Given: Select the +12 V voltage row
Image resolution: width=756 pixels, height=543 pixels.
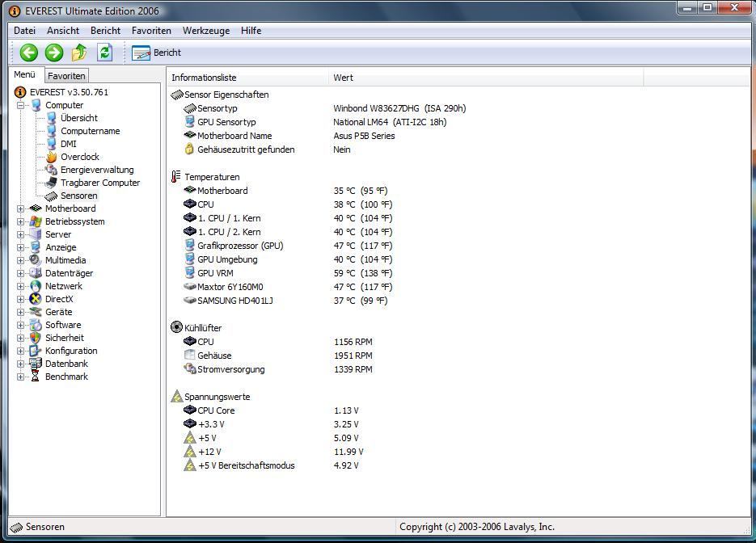Looking at the screenshot, I should click(x=273, y=452).
